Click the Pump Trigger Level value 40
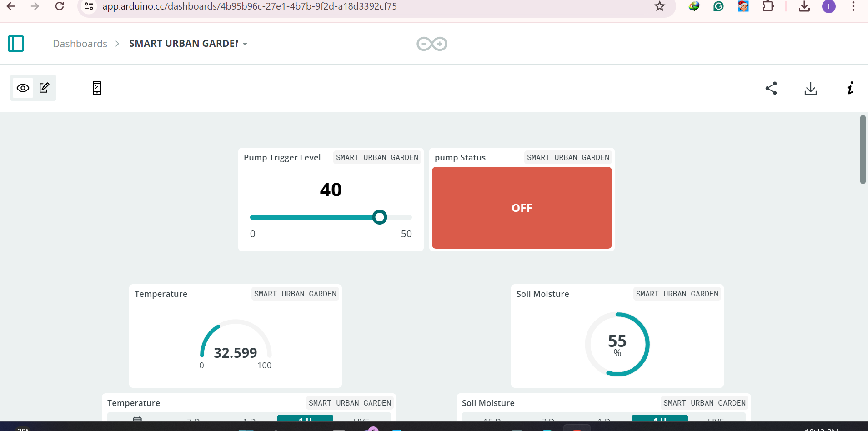868x431 pixels. coord(331,190)
